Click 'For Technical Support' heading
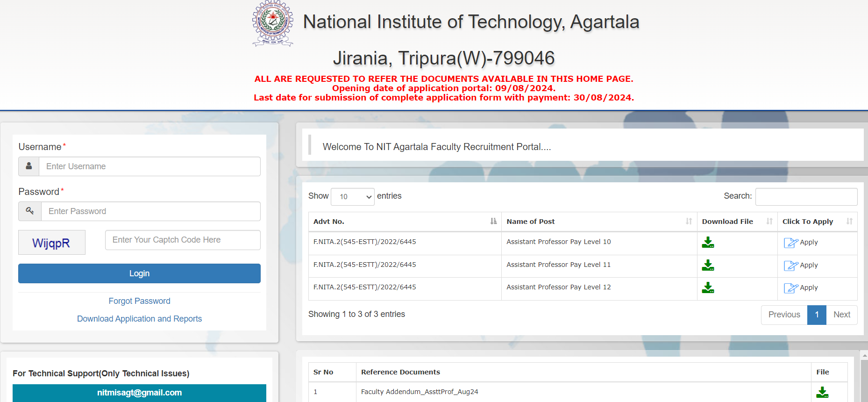 [101, 373]
